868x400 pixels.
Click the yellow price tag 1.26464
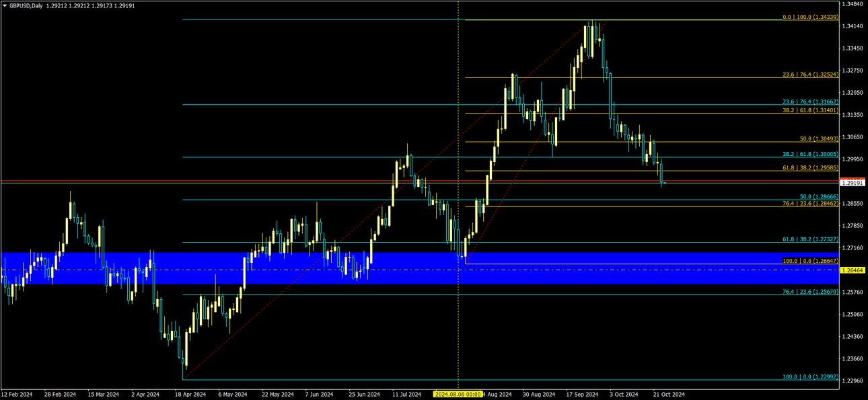853,270
